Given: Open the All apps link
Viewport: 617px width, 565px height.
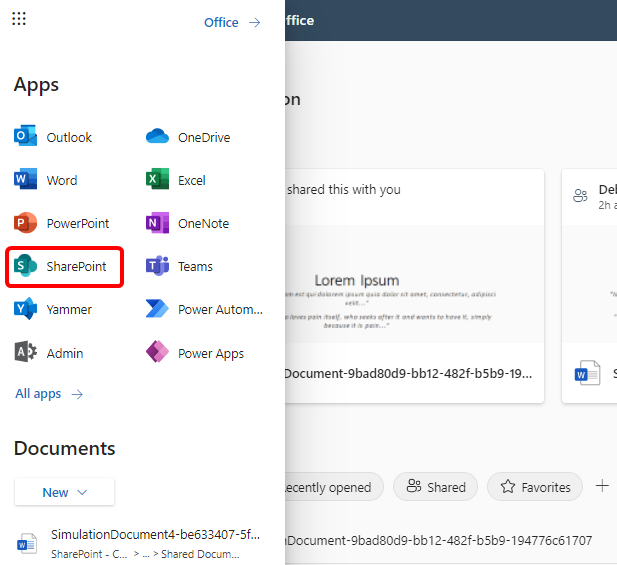Looking at the screenshot, I should tap(49, 394).
